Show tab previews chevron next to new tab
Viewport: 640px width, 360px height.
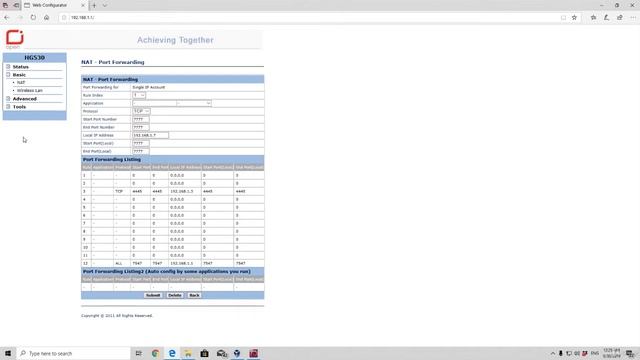coord(105,5)
